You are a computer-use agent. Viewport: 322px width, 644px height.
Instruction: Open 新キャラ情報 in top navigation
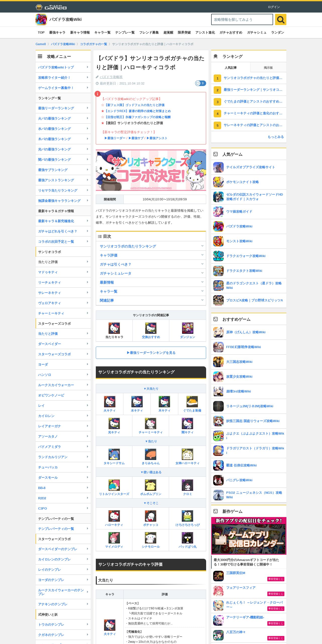[80, 32]
